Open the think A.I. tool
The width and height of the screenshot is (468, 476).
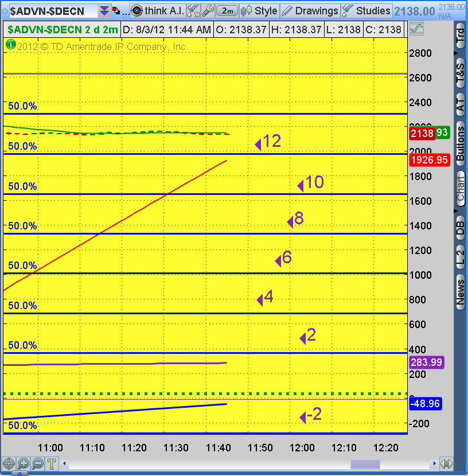pos(157,11)
